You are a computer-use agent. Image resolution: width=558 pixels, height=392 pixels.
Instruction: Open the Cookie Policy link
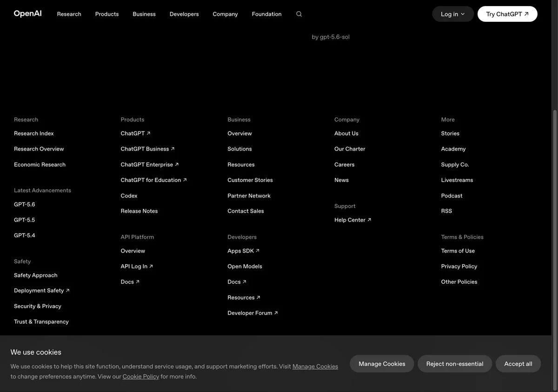click(141, 377)
